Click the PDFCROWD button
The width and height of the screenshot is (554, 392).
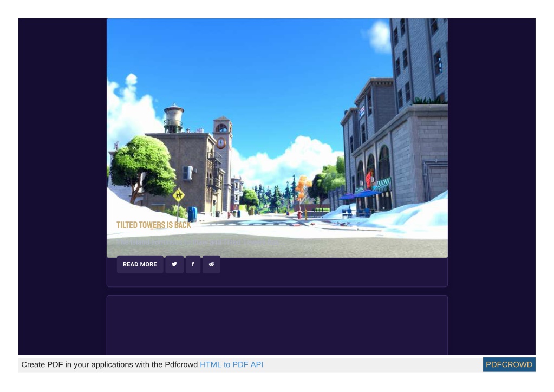click(x=509, y=364)
